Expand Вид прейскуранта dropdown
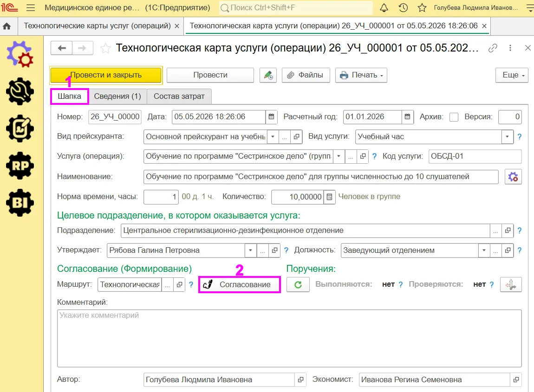 click(273, 136)
